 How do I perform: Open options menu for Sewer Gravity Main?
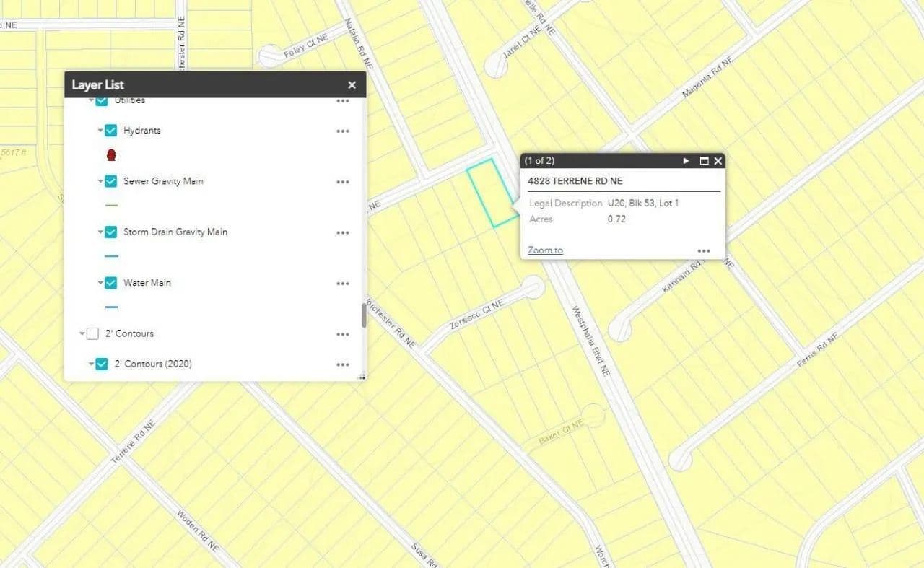tap(342, 182)
